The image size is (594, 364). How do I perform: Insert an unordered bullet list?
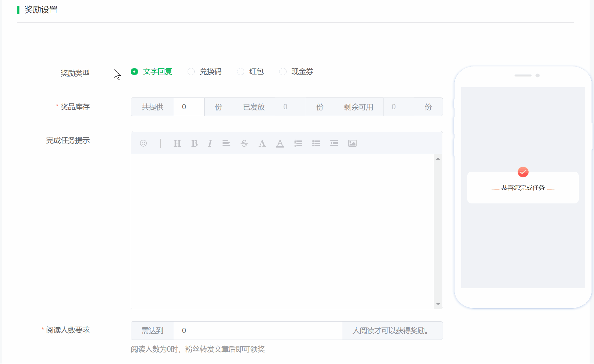point(316,143)
